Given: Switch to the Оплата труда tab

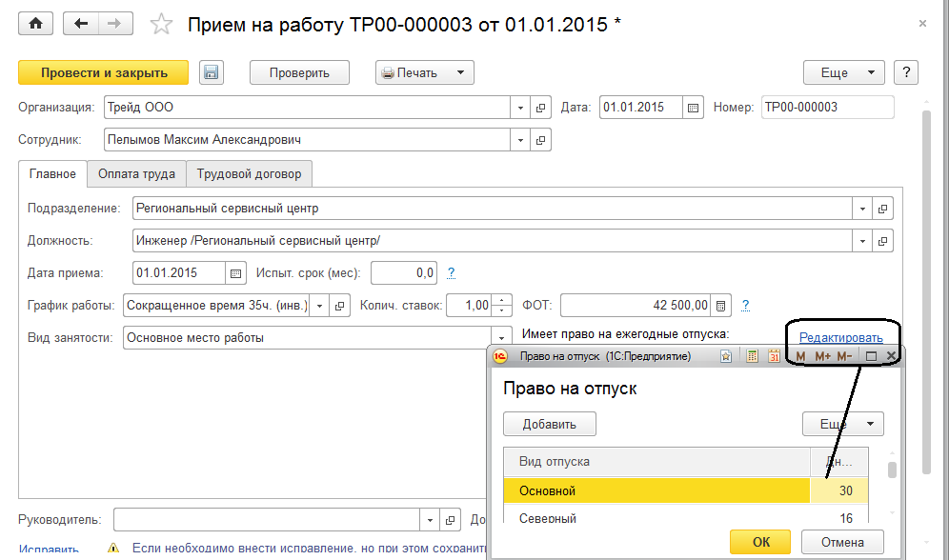Looking at the screenshot, I should tap(136, 174).
